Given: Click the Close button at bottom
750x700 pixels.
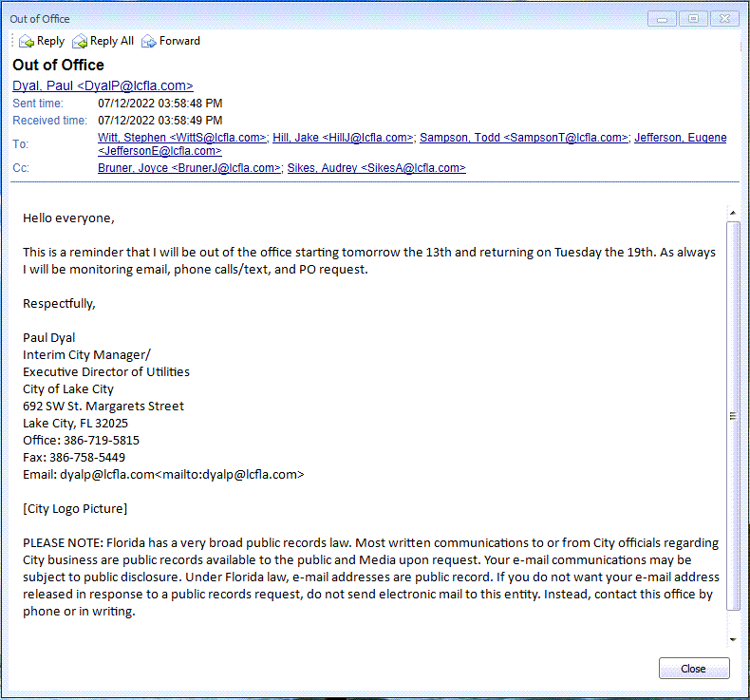Looking at the screenshot, I should pyautogui.click(x=694, y=668).
